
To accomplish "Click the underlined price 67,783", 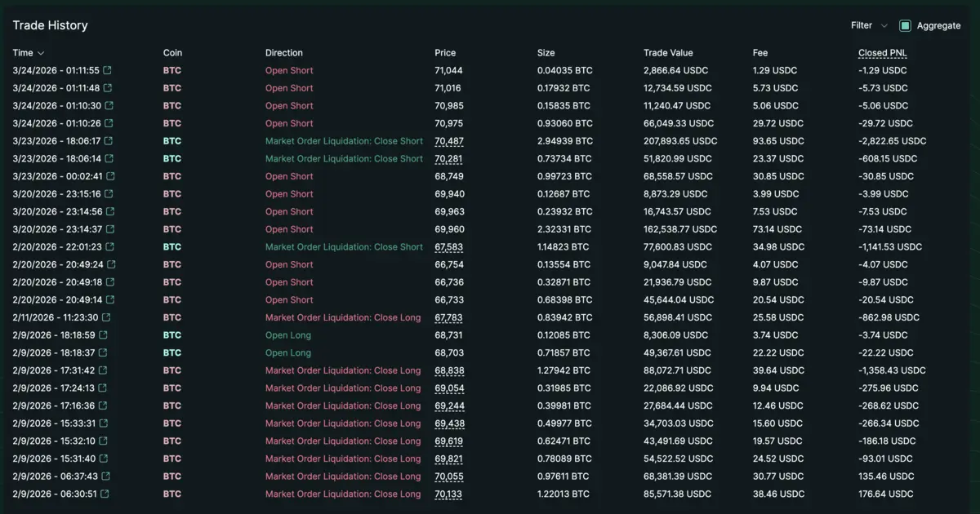I will (x=448, y=317).
